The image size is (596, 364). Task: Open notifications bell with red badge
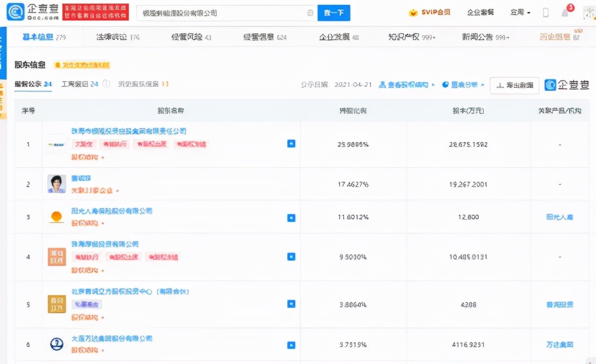566,11
